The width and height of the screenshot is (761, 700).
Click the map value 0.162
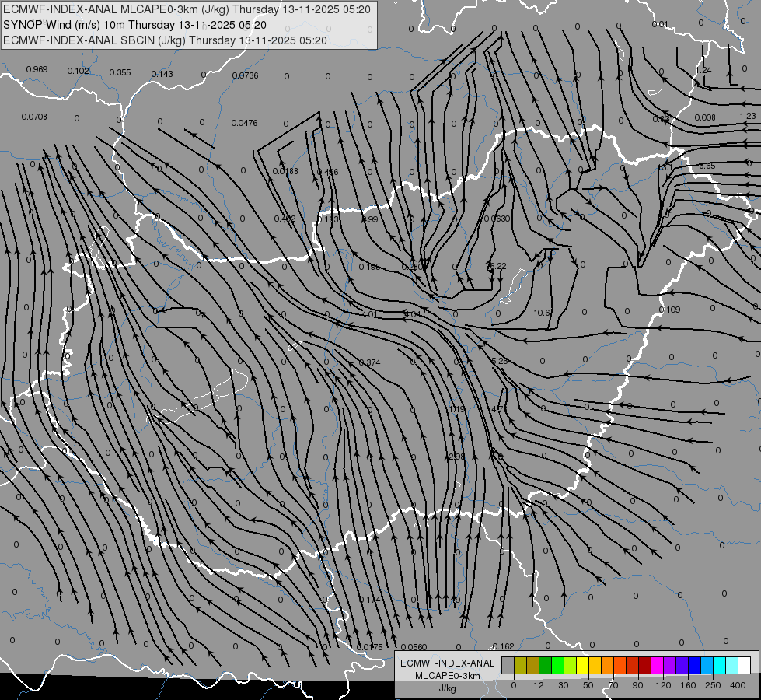pyautogui.click(x=503, y=646)
